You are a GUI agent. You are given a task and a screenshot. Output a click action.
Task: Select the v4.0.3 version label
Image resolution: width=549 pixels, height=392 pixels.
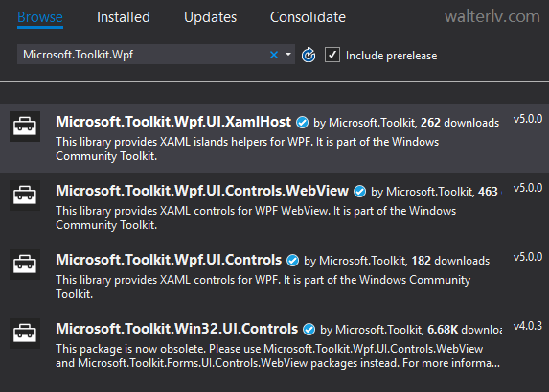(528, 326)
